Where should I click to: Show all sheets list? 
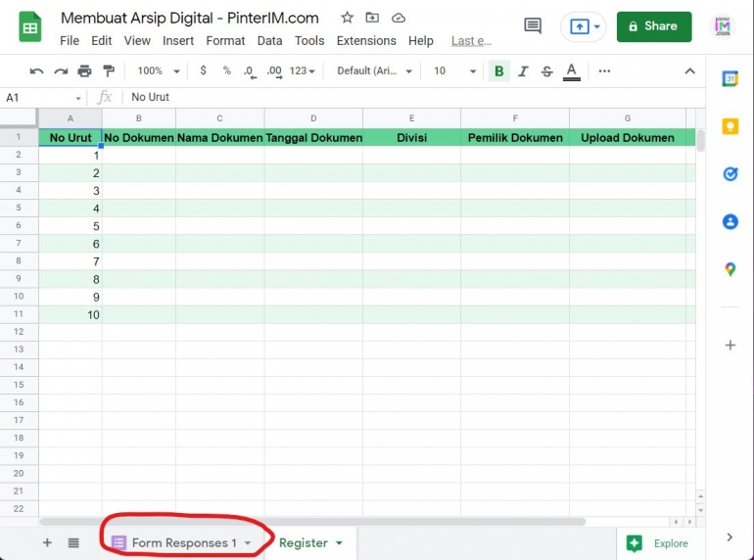[73, 543]
